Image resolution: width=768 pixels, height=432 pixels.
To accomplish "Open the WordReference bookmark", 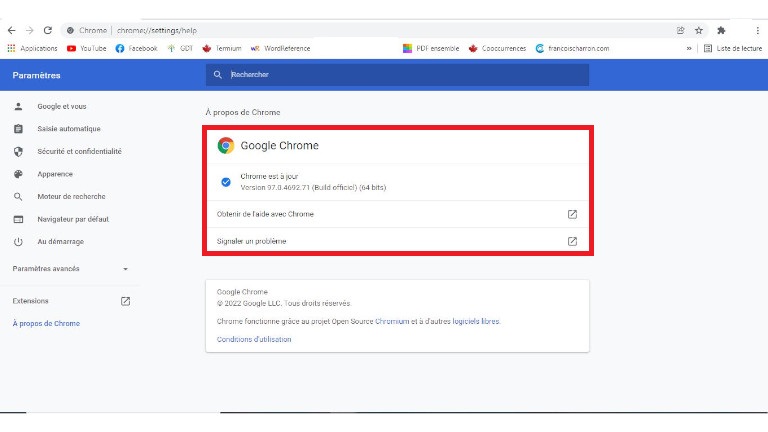I will point(280,48).
